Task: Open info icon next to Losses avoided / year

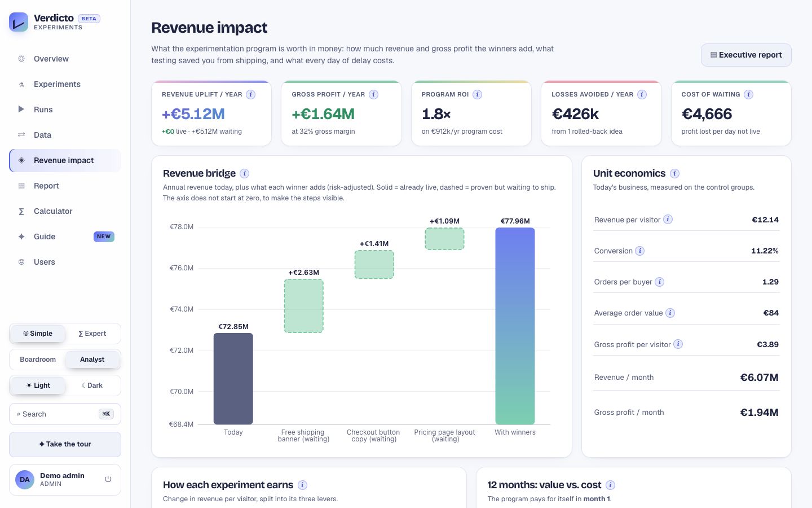Action: tap(642, 94)
